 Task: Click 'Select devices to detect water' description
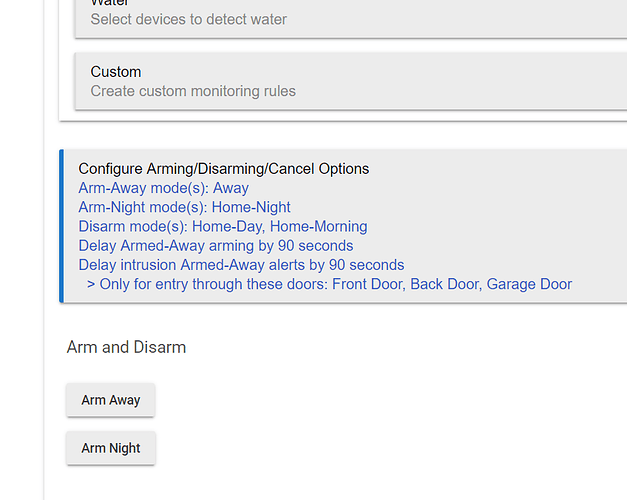point(189,19)
